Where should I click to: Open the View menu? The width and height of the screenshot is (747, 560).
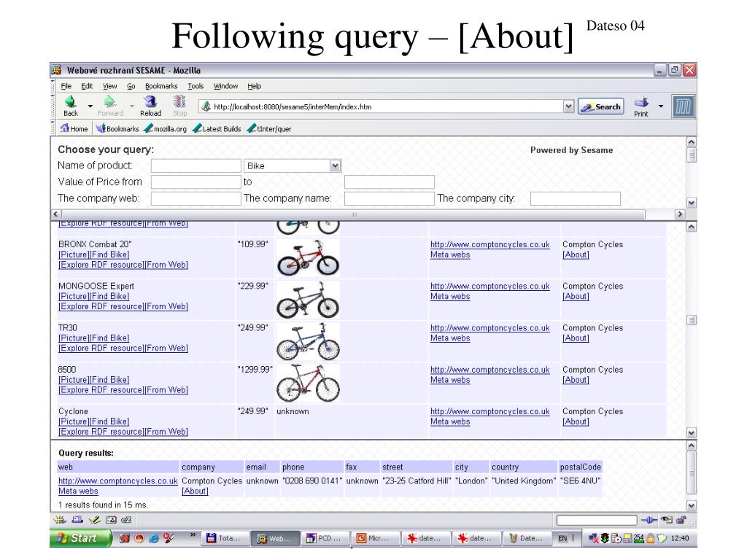109,86
